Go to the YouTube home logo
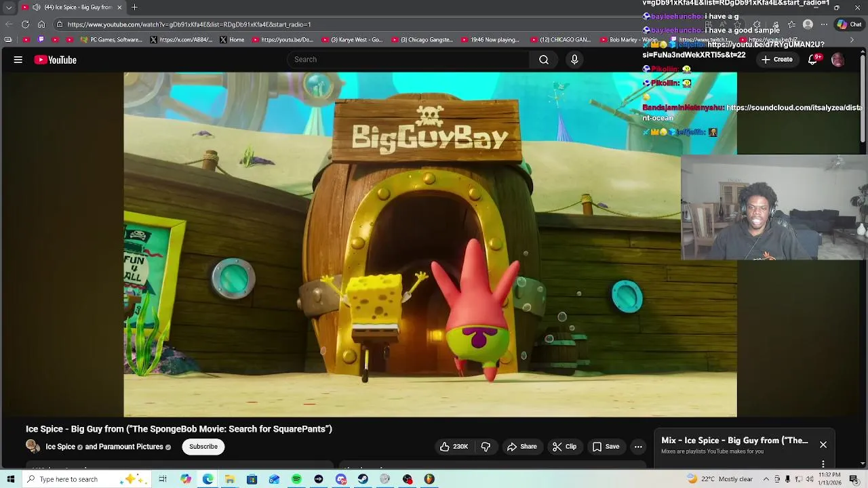Viewport: 868px width, 488px height. pos(56,60)
